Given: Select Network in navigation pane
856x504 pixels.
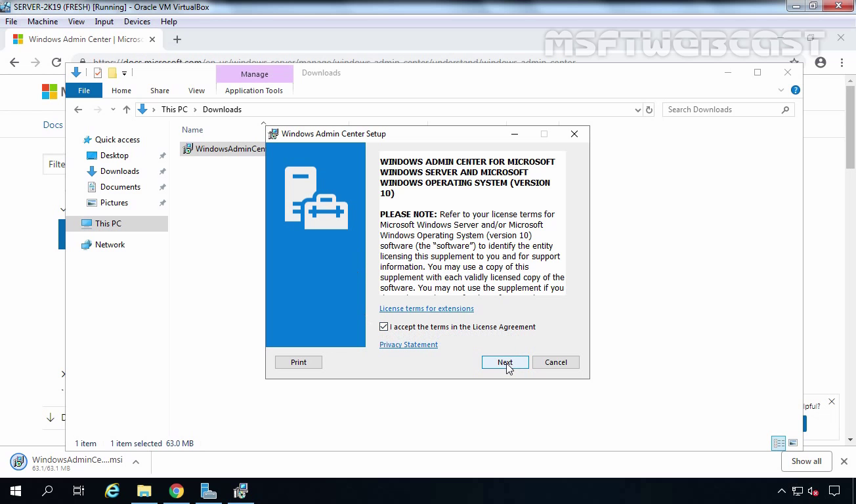Looking at the screenshot, I should 110,245.
